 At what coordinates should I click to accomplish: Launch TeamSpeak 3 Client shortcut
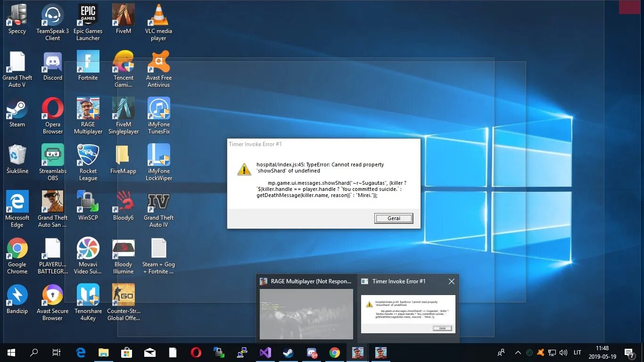(x=53, y=22)
